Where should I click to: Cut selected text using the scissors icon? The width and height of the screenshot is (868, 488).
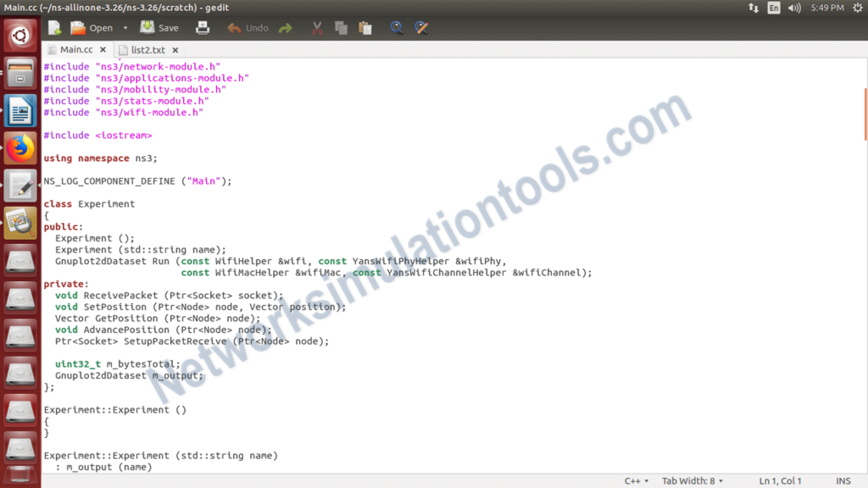coord(316,27)
